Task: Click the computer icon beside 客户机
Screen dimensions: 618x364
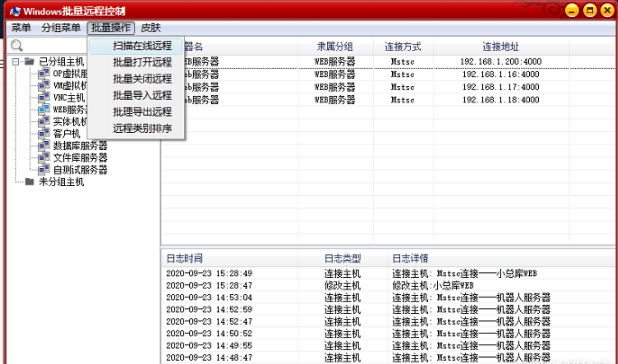Action: pyautogui.click(x=44, y=134)
